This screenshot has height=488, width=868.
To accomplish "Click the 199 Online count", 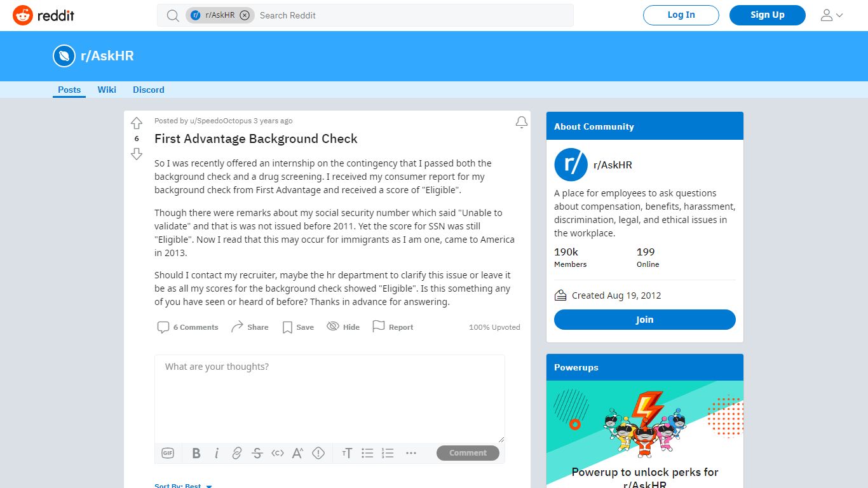I will click(x=648, y=257).
